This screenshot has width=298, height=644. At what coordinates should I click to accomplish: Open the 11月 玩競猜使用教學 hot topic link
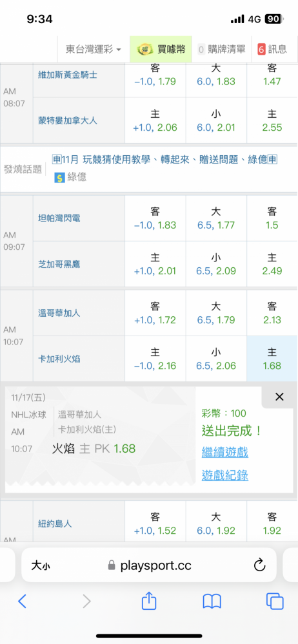coord(164,160)
